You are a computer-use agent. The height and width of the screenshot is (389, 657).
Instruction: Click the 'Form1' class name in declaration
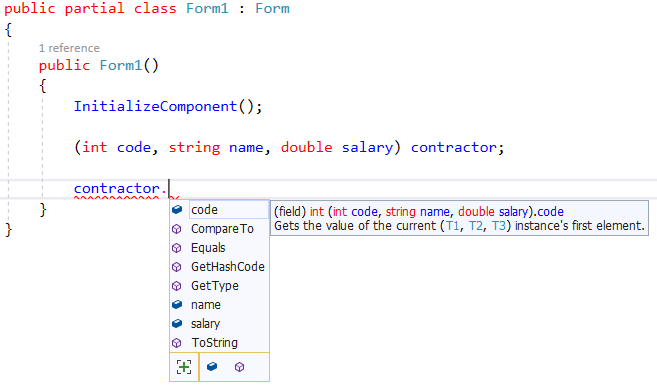pos(207,8)
